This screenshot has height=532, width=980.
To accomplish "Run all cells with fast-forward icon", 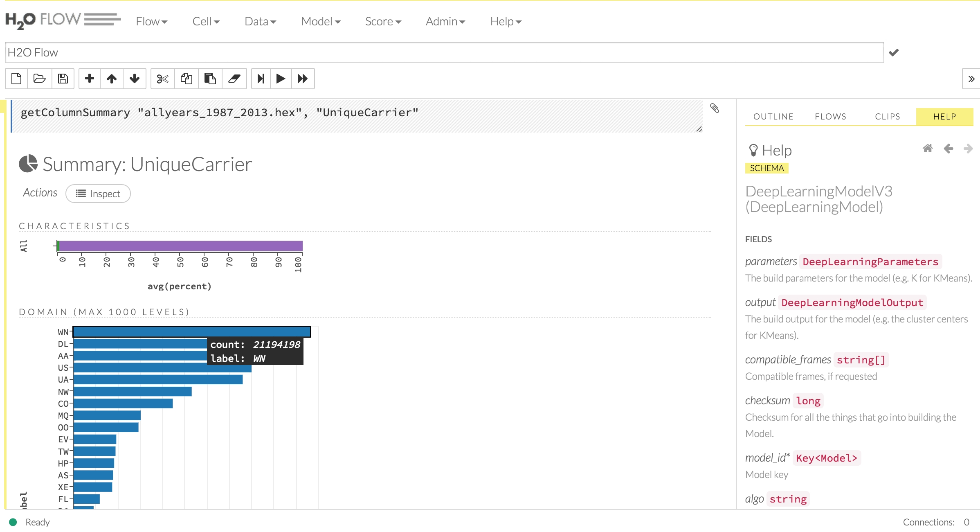I will coord(303,79).
